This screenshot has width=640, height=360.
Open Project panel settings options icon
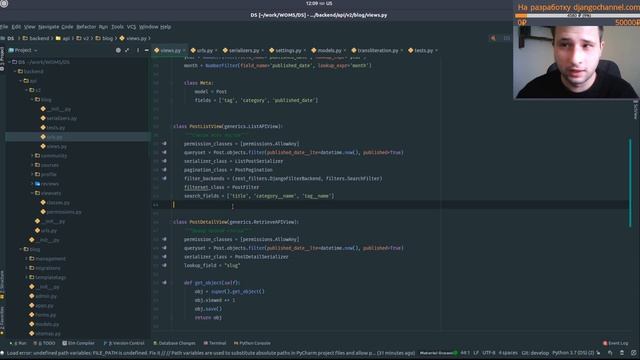[138, 50]
